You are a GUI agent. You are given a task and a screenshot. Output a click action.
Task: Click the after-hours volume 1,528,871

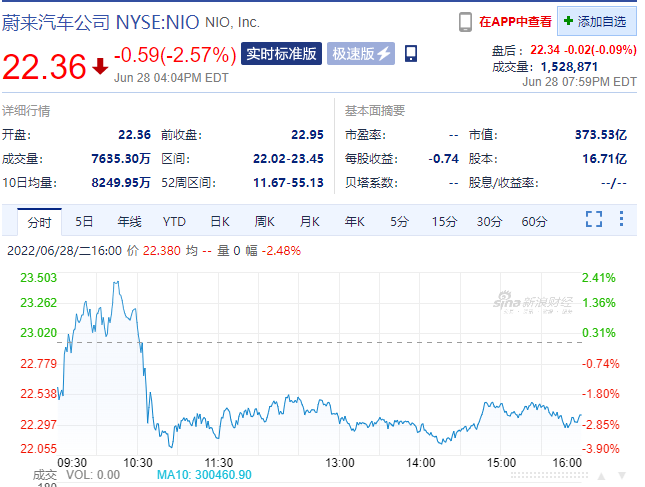click(569, 67)
